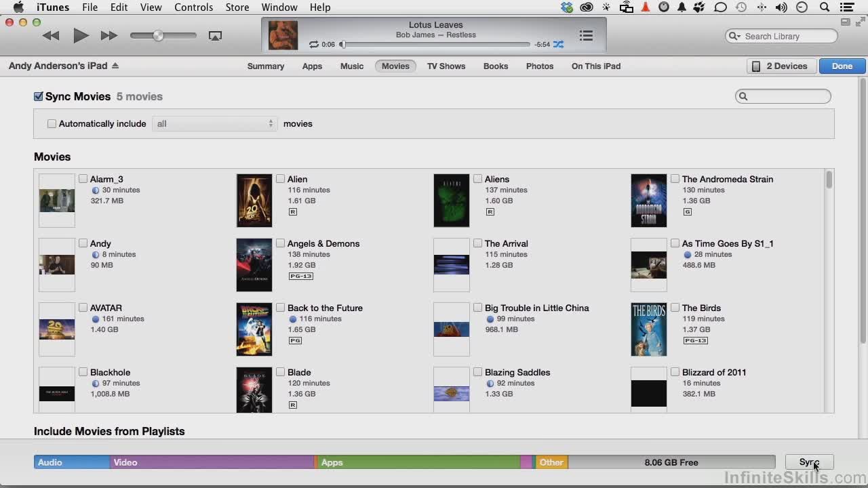Screen dimensions: 868x488
Task: Click the Apps segment of capacity bar
Action: (x=419, y=462)
